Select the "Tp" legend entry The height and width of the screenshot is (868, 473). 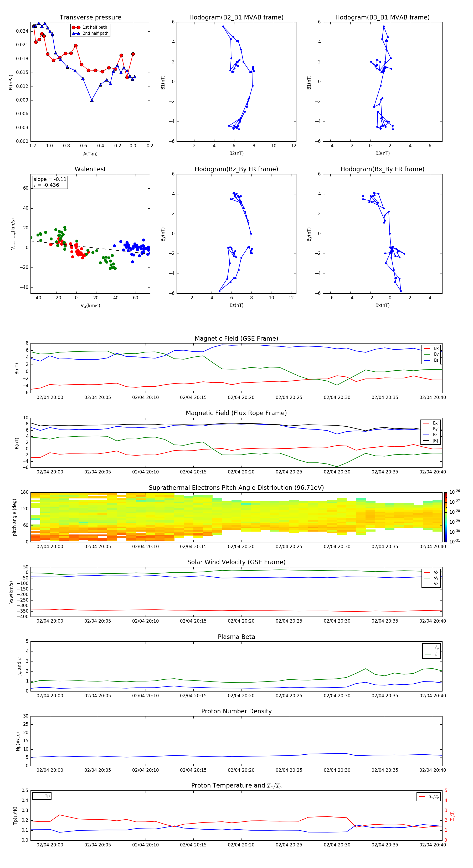[42, 796]
